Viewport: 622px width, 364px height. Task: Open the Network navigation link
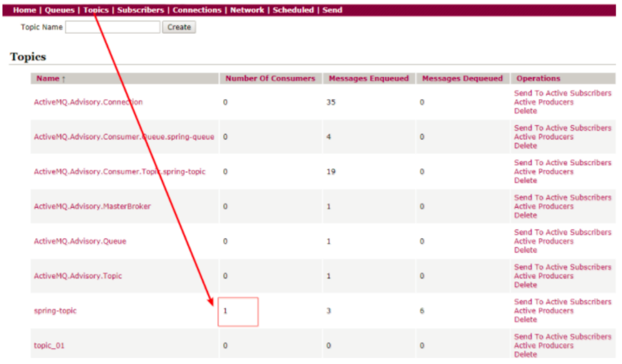pos(246,10)
